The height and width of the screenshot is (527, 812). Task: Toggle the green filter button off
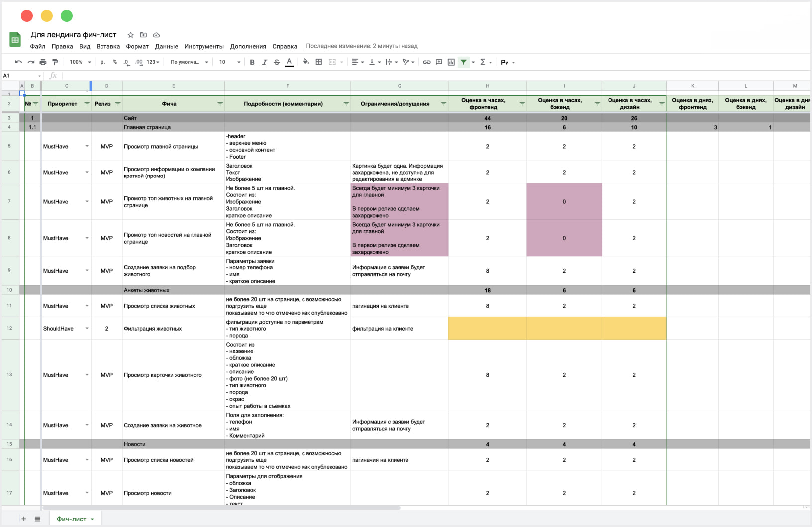[x=464, y=62]
